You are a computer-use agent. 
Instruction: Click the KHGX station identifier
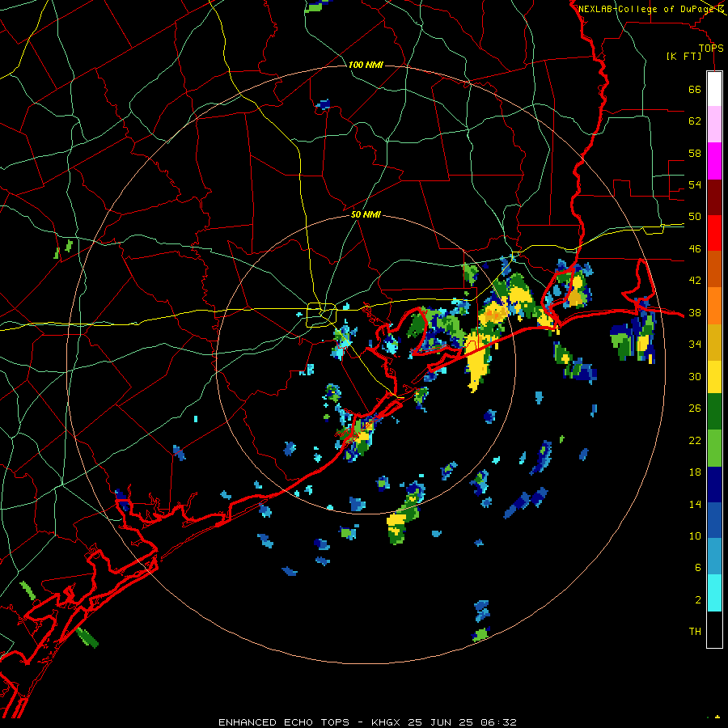click(x=385, y=722)
